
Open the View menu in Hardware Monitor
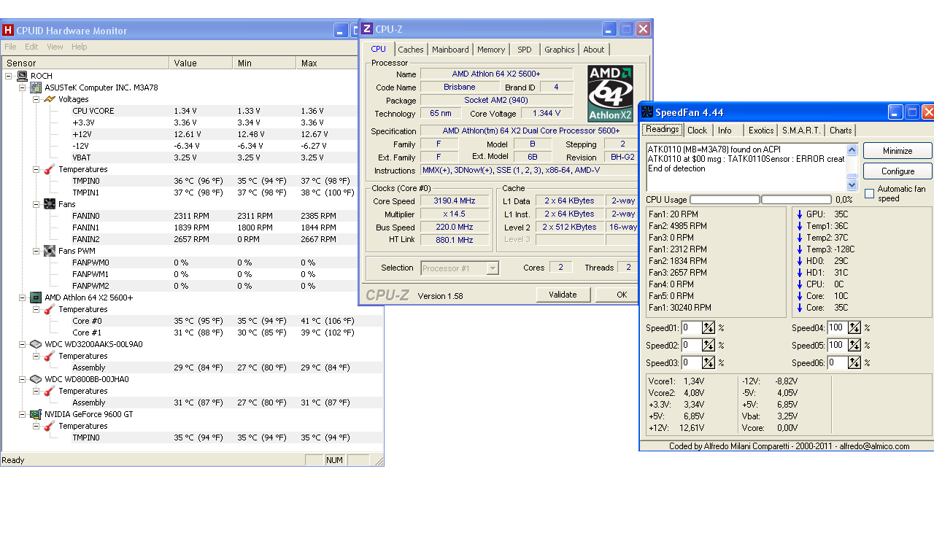point(55,47)
